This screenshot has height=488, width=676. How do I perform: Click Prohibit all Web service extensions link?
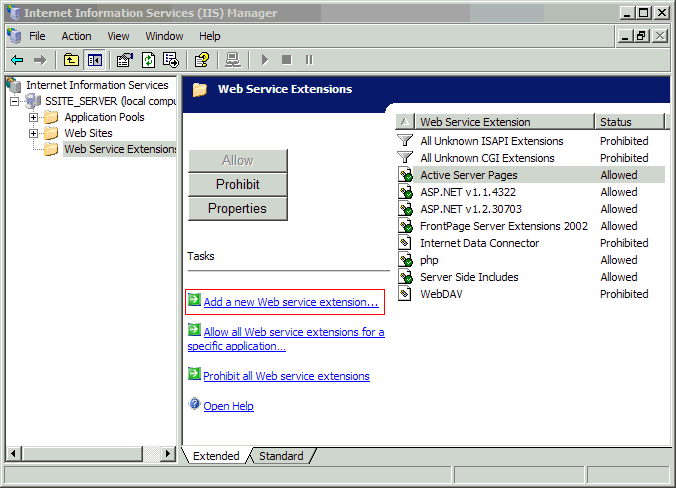tap(286, 376)
